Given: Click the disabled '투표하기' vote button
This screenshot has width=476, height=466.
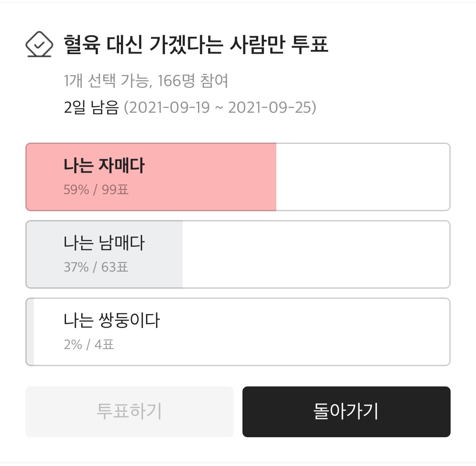Looking at the screenshot, I should (129, 411).
